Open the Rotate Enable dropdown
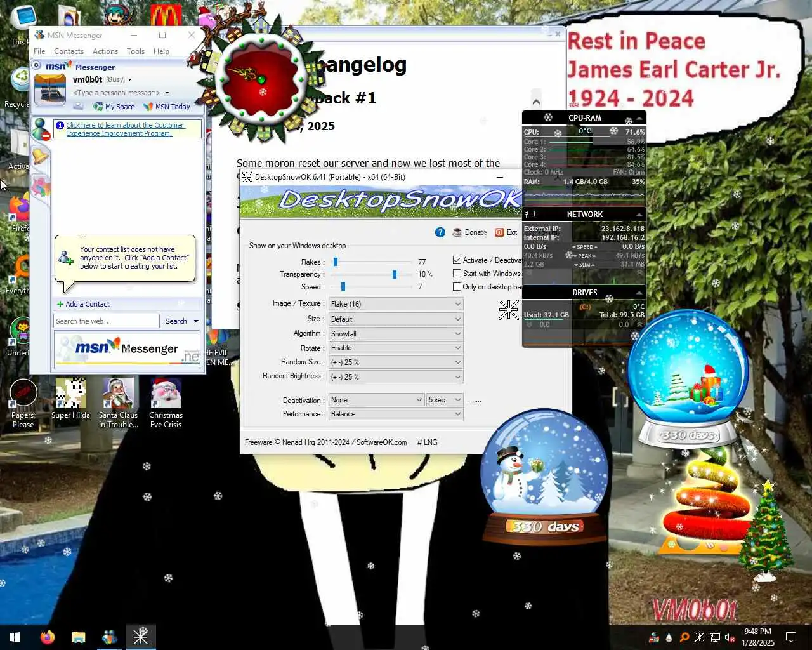This screenshot has height=650, width=812. click(x=396, y=348)
